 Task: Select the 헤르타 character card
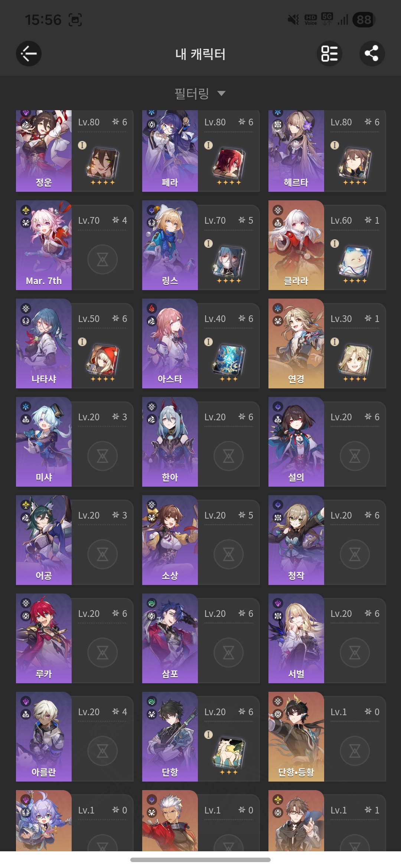[327, 151]
